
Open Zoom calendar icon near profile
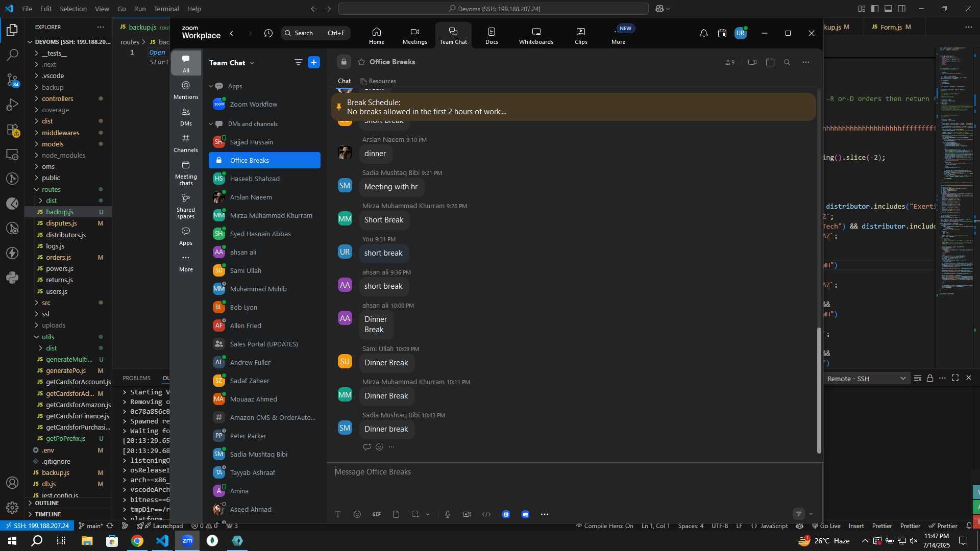coord(722,33)
